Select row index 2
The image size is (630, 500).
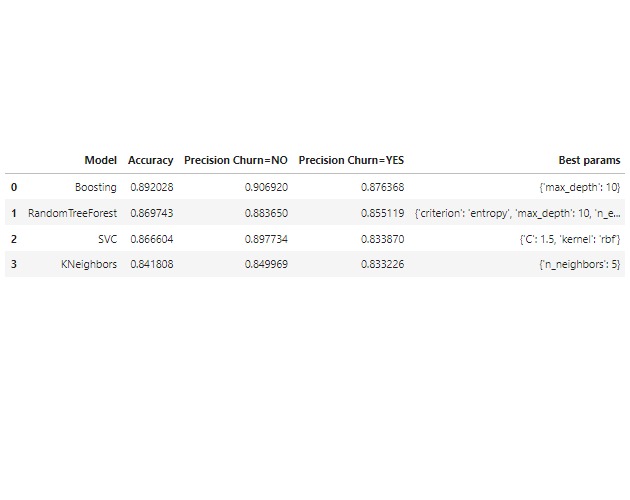[x=14, y=239]
